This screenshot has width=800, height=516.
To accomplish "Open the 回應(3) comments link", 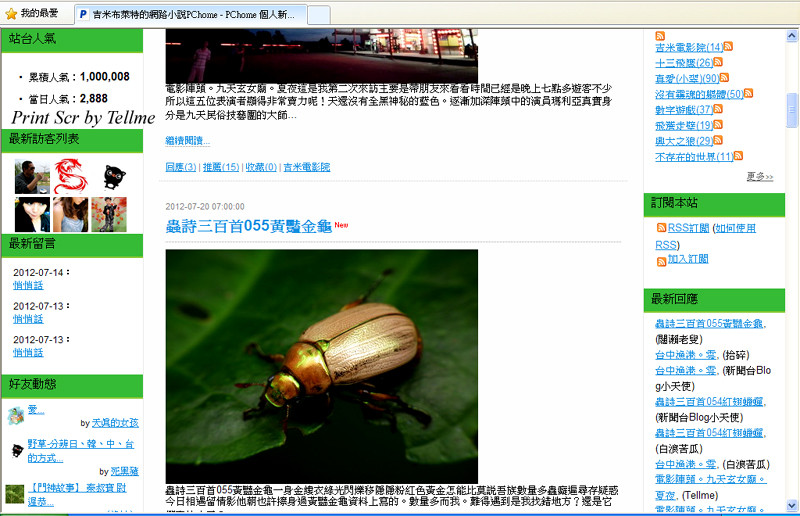I will (x=181, y=167).
